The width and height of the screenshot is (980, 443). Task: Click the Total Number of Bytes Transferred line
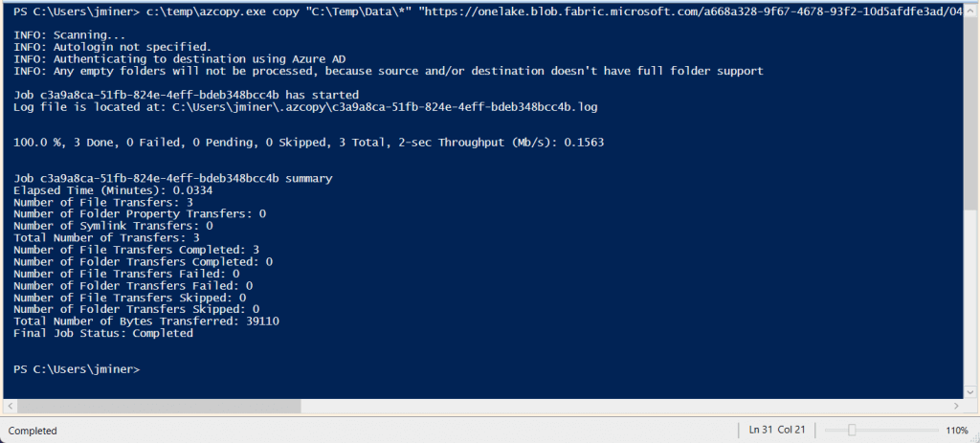(x=132, y=321)
